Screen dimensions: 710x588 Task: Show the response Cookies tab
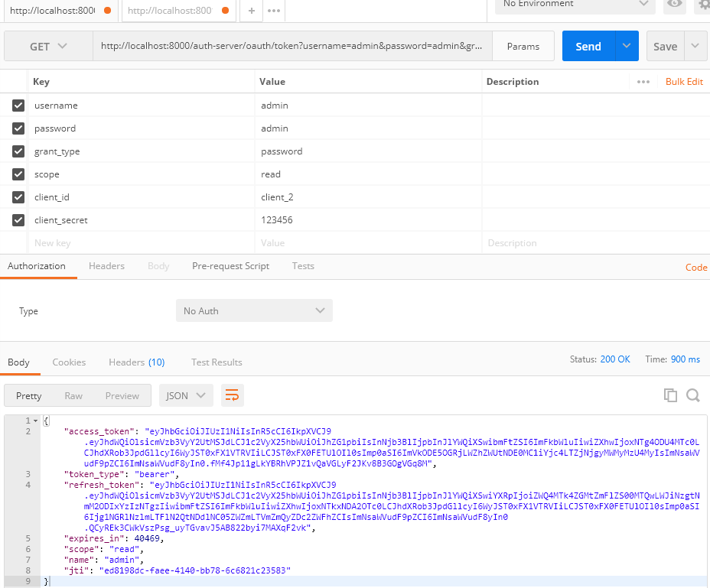(69, 362)
